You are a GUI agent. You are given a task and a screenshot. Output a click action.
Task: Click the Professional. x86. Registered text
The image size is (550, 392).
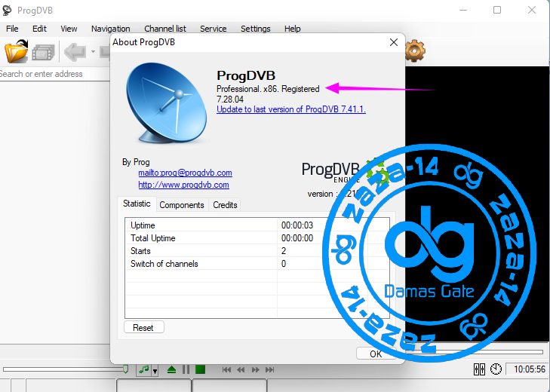[268, 89]
